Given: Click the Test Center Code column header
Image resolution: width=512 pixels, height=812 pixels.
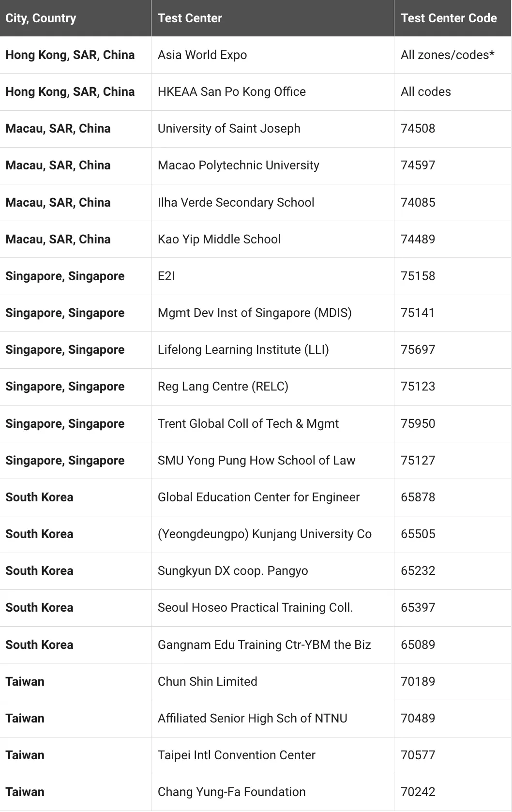Looking at the screenshot, I should tap(448, 18).
